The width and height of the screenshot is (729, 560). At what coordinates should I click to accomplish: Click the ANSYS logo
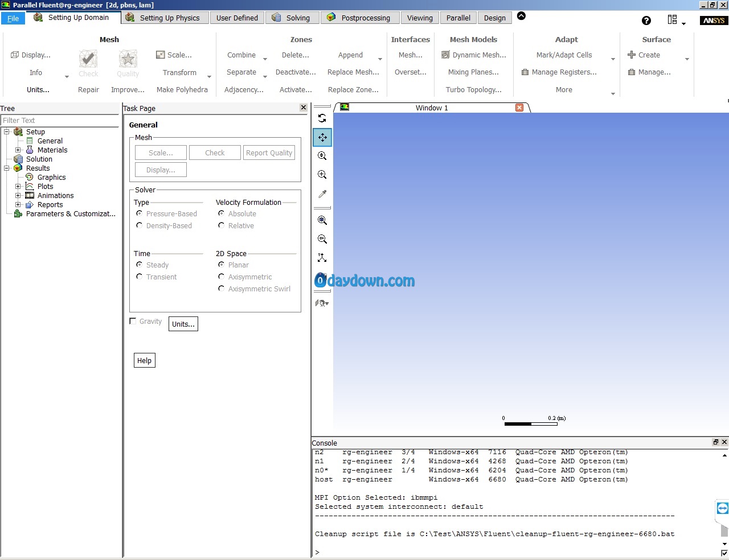(714, 20)
